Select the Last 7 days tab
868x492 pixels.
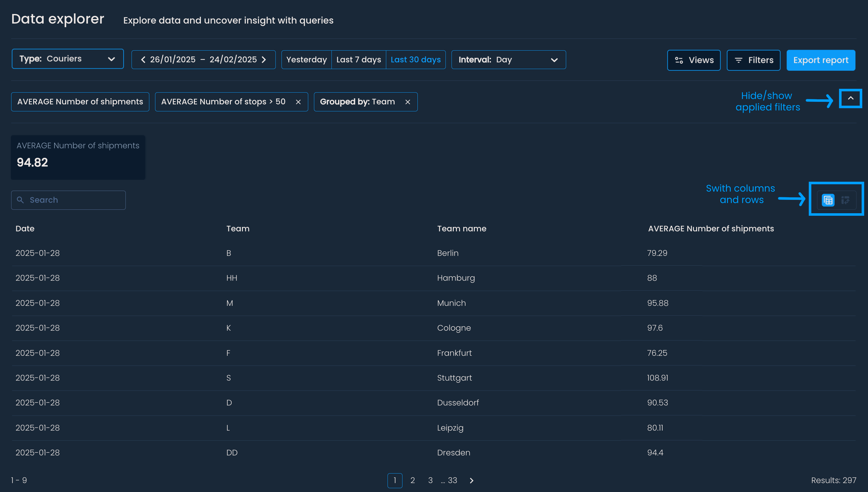(359, 60)
